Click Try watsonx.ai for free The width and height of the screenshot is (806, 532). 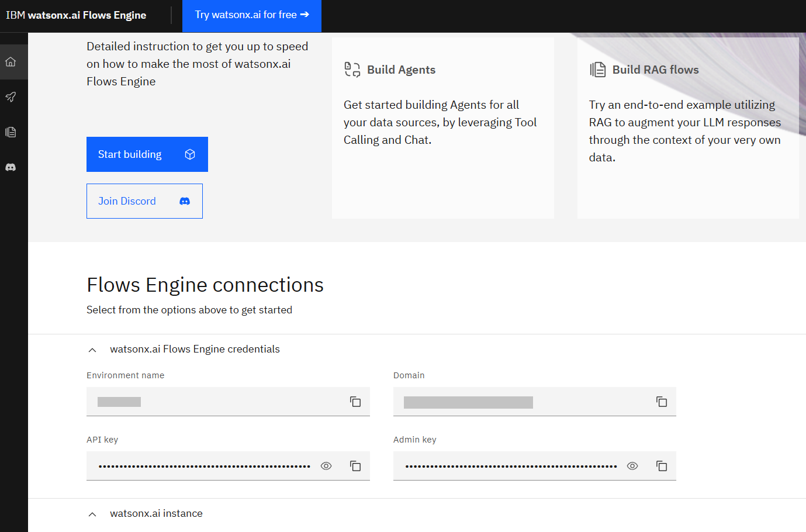[252, 16]
